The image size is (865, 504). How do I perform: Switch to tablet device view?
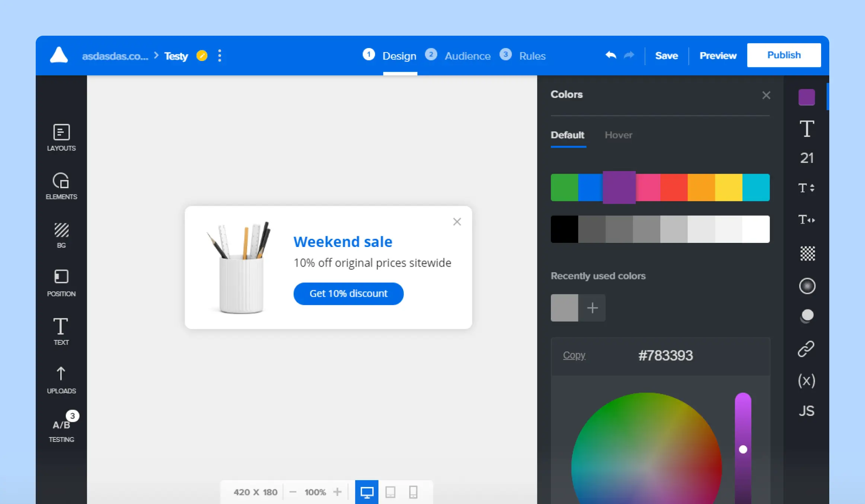(390, 492)
